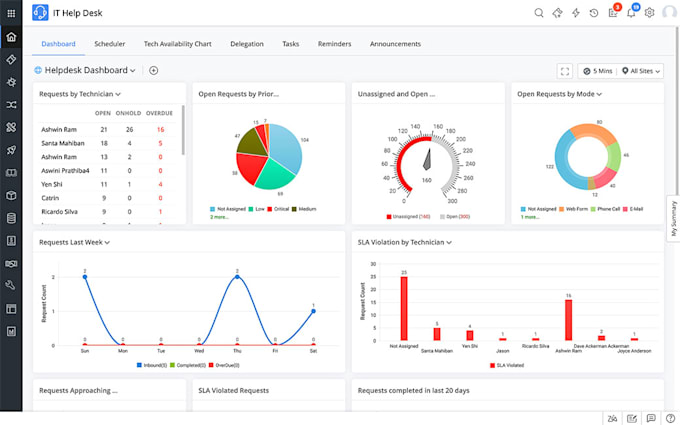Toggle Critical legend in priority pie chart
Viewport: 680px width, 425px height.
tap(278, 209)
